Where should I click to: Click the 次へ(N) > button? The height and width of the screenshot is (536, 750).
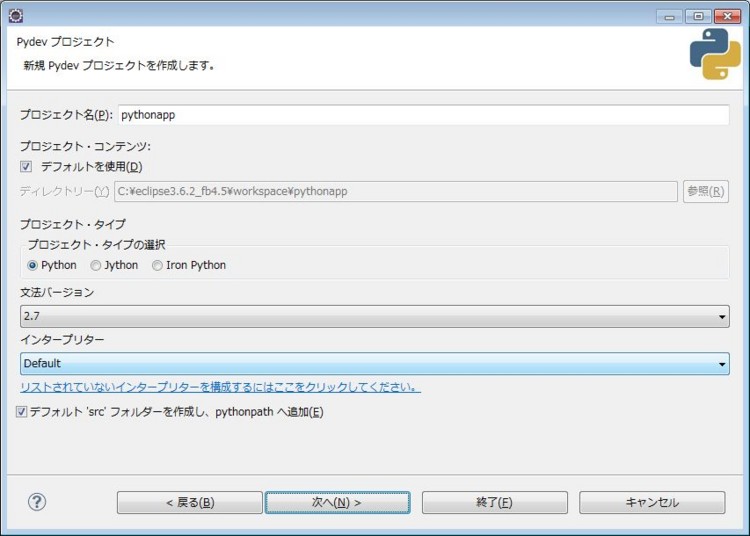[337, 503]
